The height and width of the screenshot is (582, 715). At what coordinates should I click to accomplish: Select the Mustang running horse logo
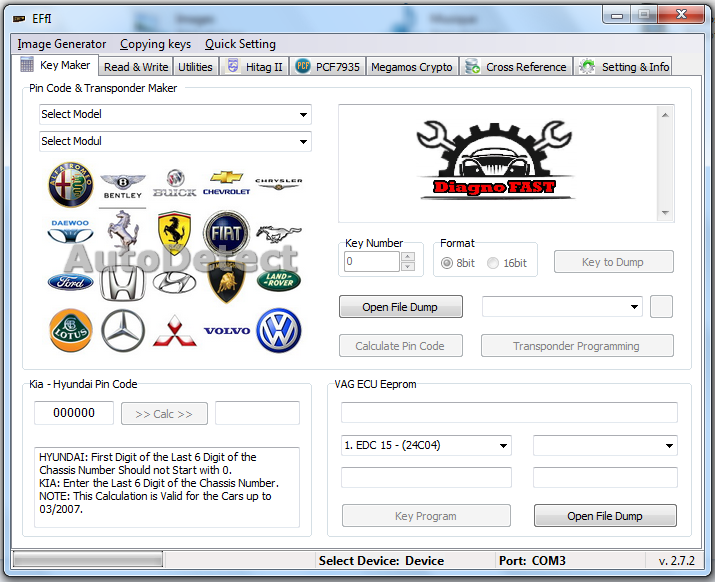(279, 234)
